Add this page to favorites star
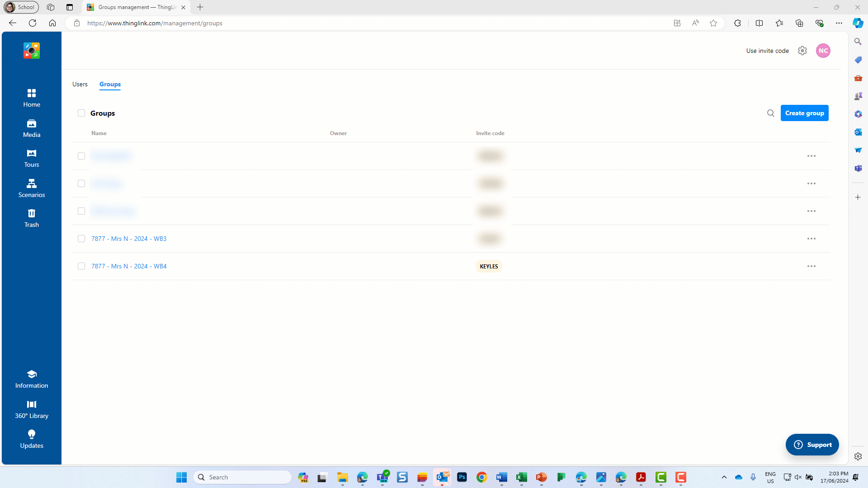This screenshot has width=868, height=488. [x=713, y=23]
